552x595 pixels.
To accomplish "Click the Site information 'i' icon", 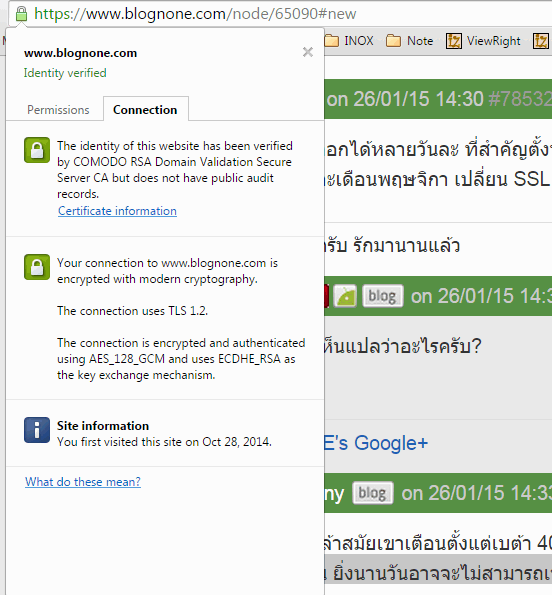I will [37, 430].
